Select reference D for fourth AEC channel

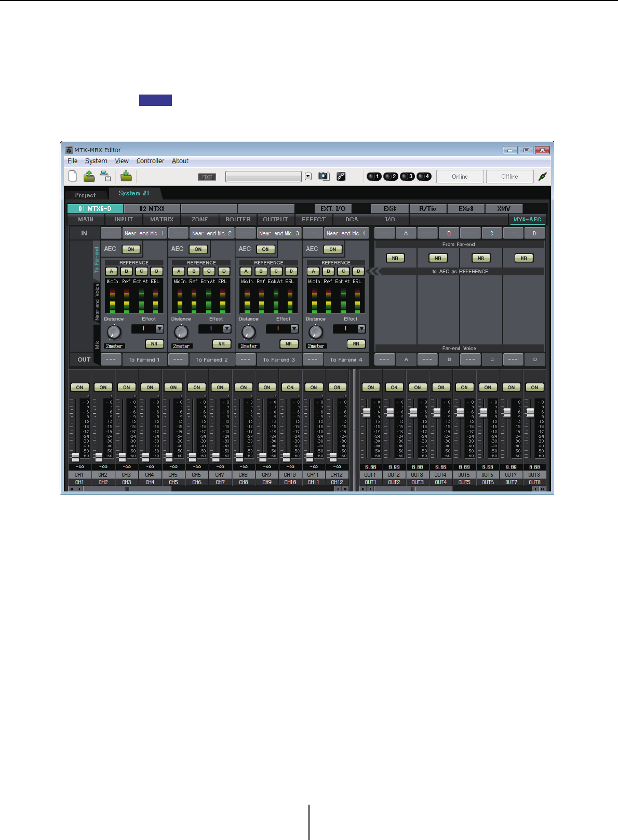pyautogui.click(x=358, y=271)
